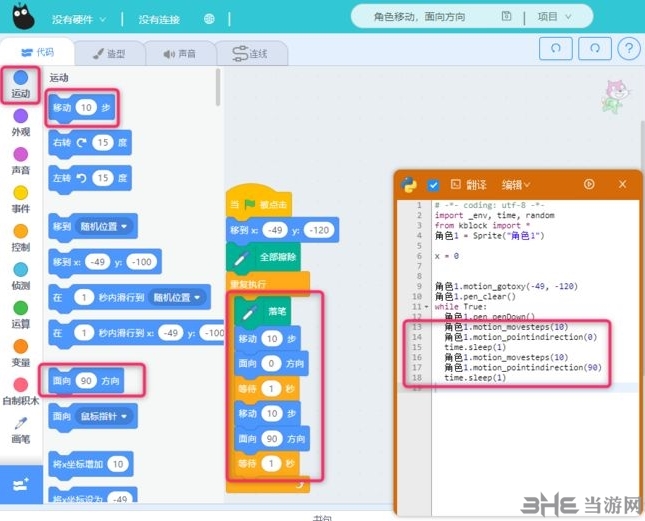Image resolution: width=645 pixels, height=521 pixels.
Task: Click the add extension button
Action: pos(21,484)
